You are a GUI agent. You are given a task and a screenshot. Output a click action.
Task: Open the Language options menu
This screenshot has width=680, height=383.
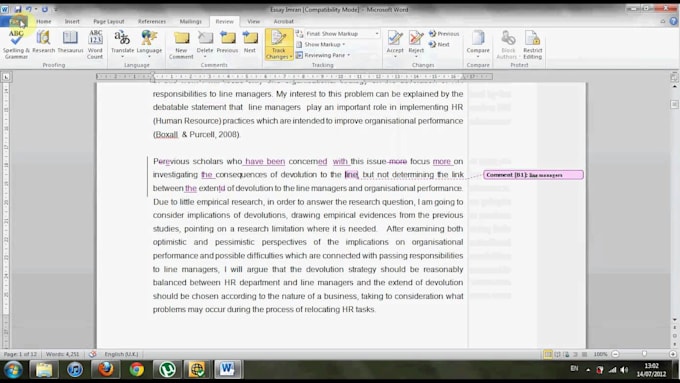(149, 45)
